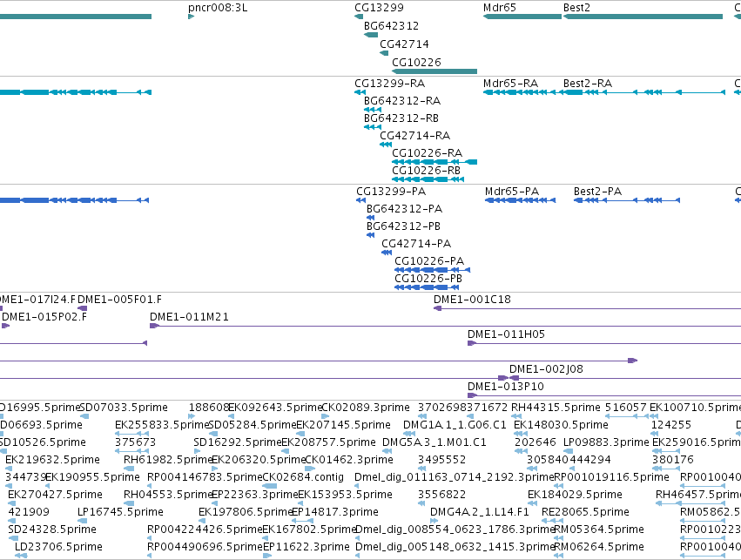Select the Mdr65-PA label
741x560 pixels.
pyautogui.click(x=512, y=192)
